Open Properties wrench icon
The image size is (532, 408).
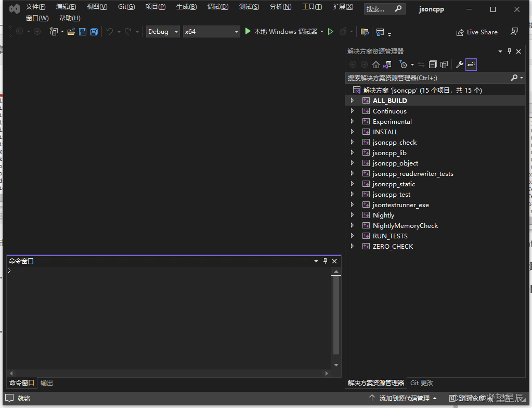[460, 65]
